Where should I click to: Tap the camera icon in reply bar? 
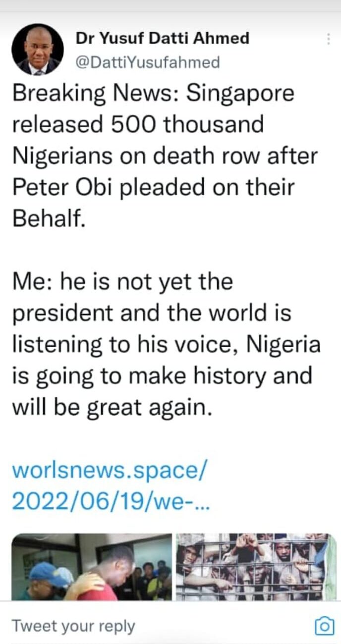[x=324, y=626]
